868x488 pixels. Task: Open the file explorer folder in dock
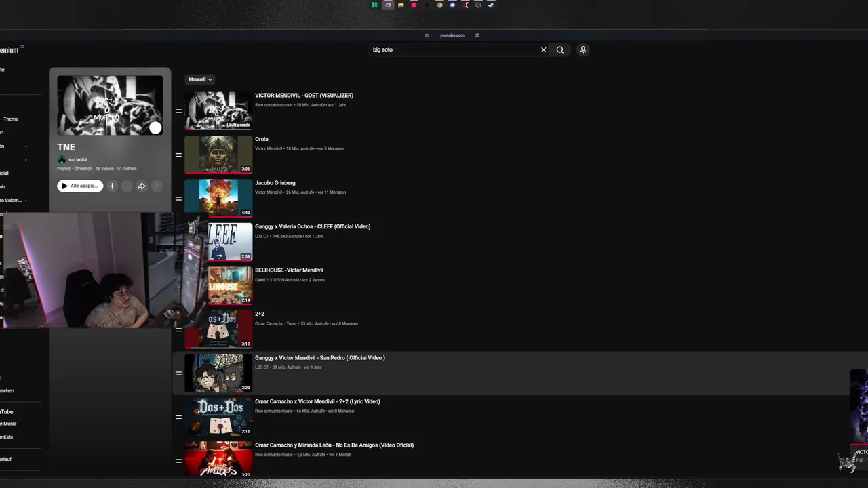401,5
